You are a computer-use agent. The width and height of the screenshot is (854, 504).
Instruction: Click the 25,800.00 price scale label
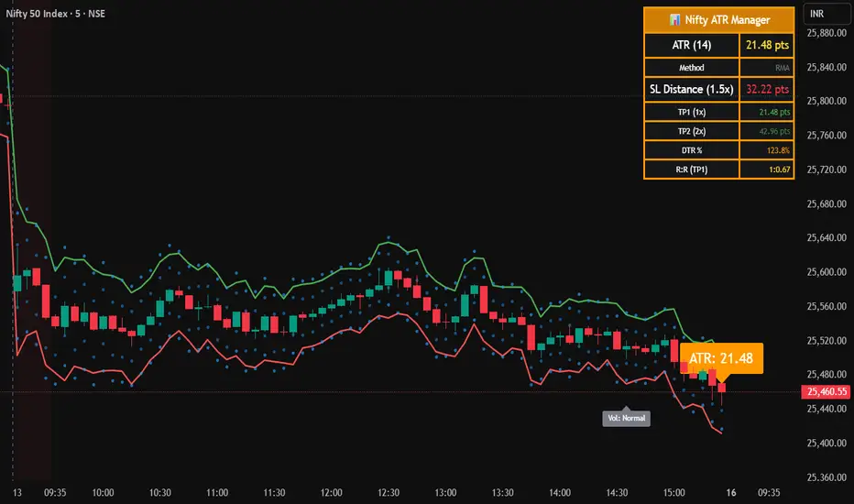tap(827, 101)
